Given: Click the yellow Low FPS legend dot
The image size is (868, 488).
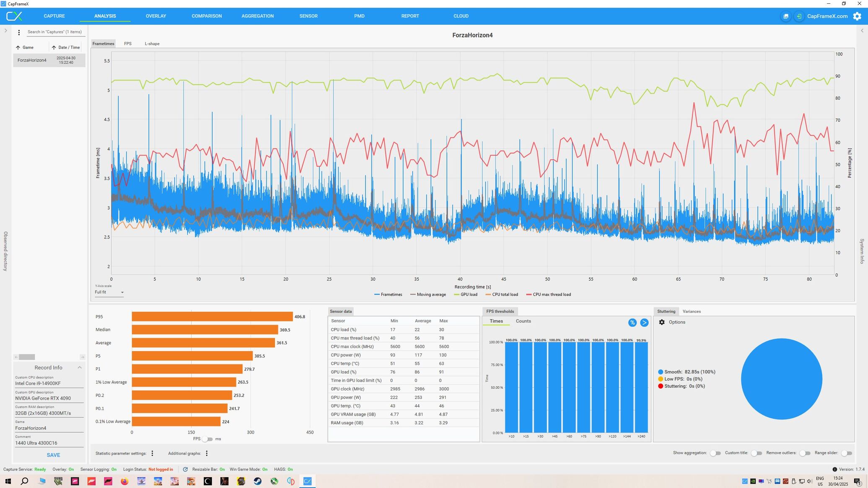Looking at the screenshot, I should [661, 379].
